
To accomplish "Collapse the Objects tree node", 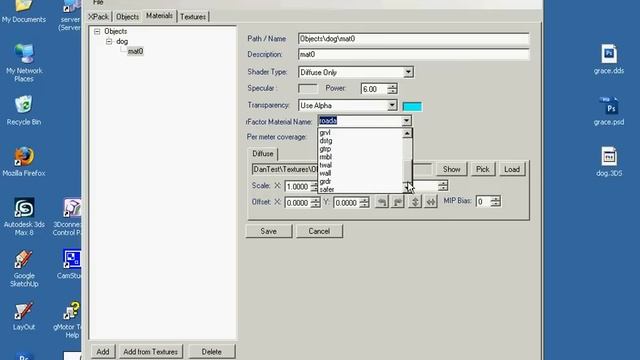I will click(x=97, y=31).
